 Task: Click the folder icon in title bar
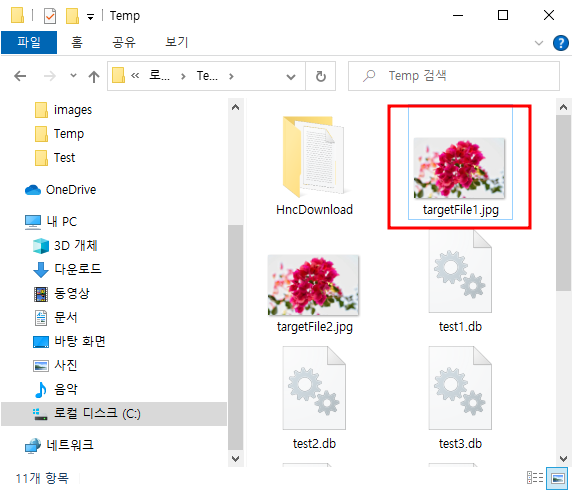click(17, 15)
